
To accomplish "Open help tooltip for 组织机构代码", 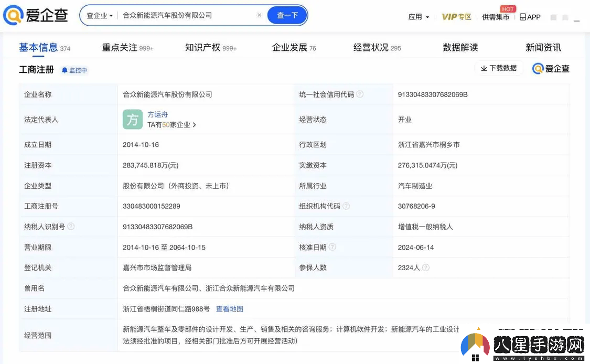I will click(346, 206).
